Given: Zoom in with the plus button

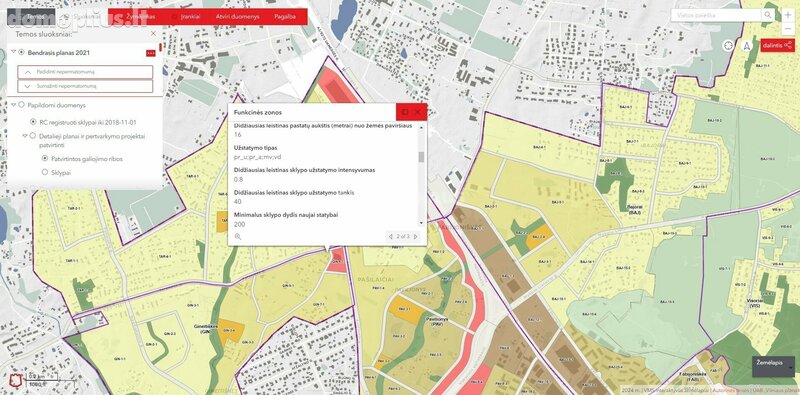Looking at the screenshot, I should coord(788,15).
